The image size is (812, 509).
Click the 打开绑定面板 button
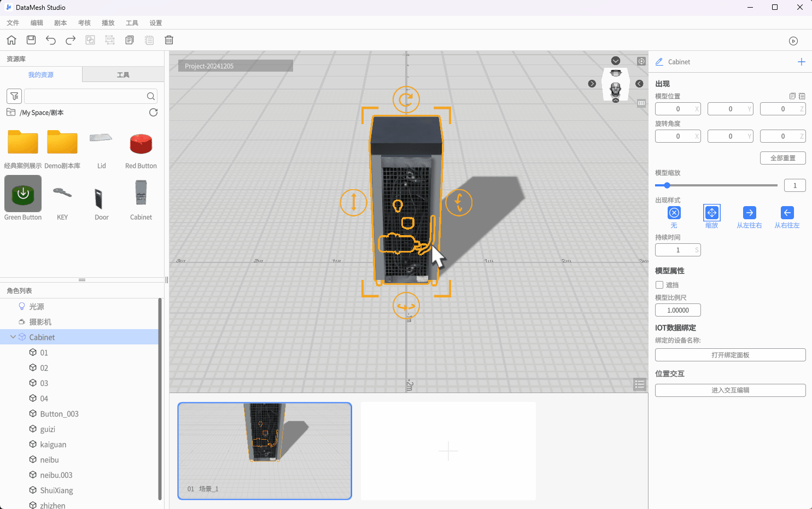(x=730, y=355)
